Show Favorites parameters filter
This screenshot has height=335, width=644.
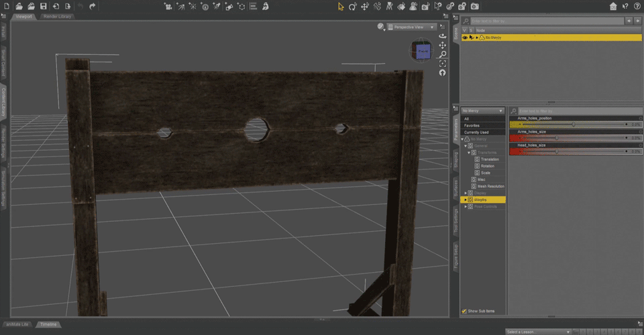[483, 125]
